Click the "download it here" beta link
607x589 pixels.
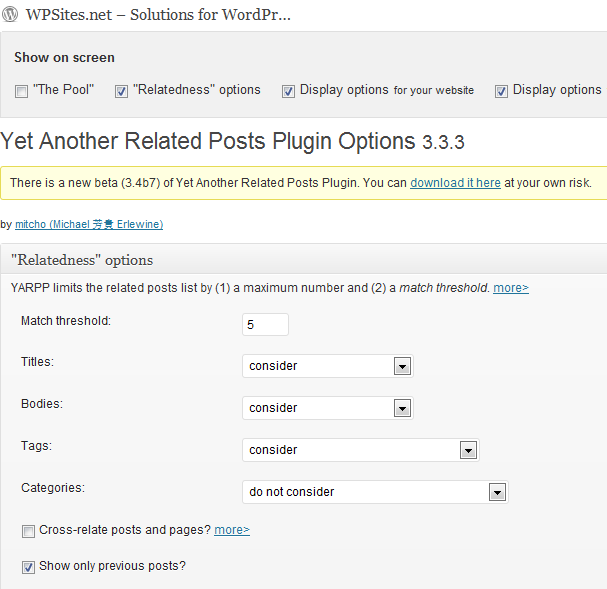[455, 183]
